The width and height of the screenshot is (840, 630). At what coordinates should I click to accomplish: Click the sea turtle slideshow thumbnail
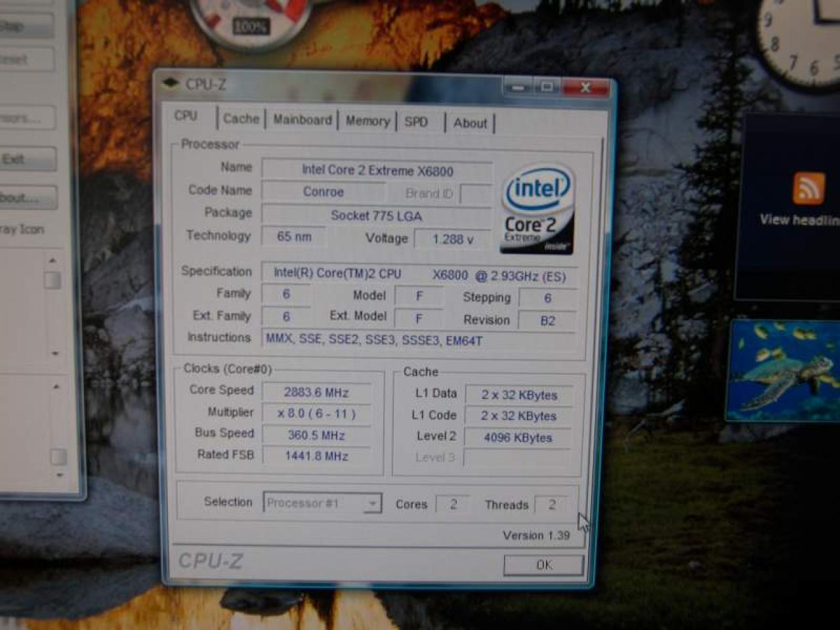click(784, 371)
